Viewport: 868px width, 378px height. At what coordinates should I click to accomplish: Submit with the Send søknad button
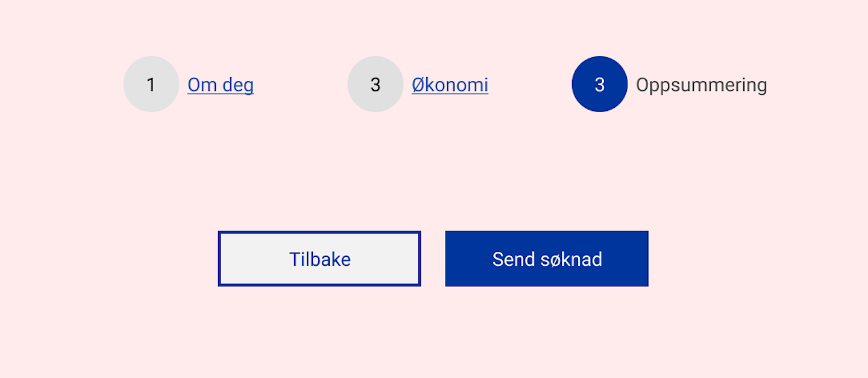547,259
